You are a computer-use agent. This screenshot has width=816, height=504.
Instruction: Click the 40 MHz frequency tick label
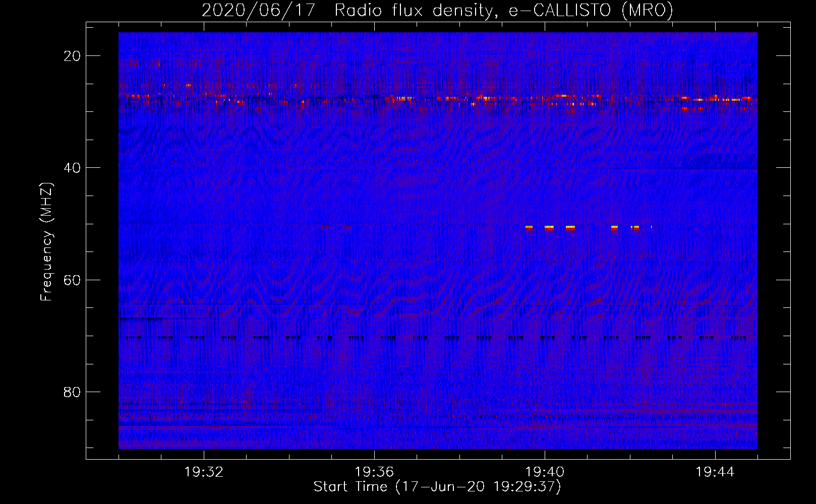pos(73,167)
